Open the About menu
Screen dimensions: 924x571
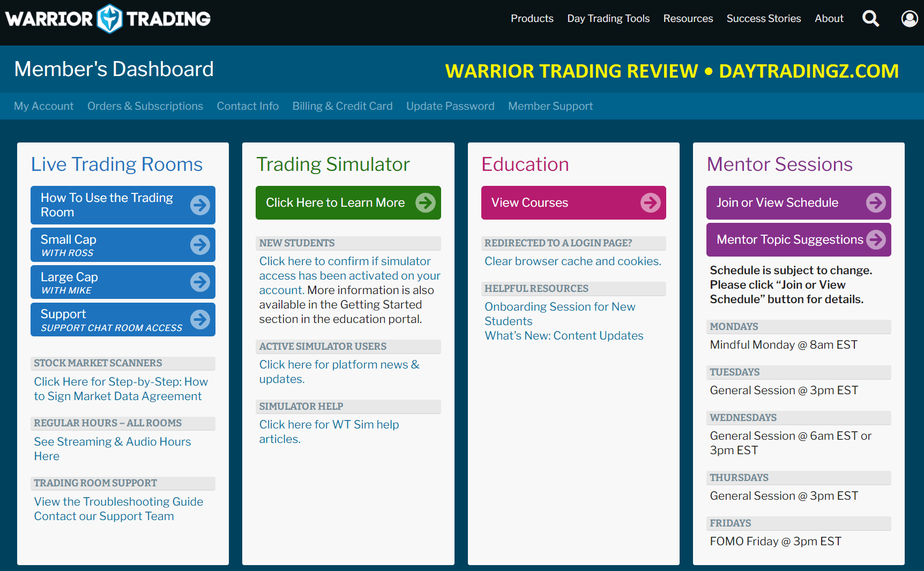[x=829, y=19]
